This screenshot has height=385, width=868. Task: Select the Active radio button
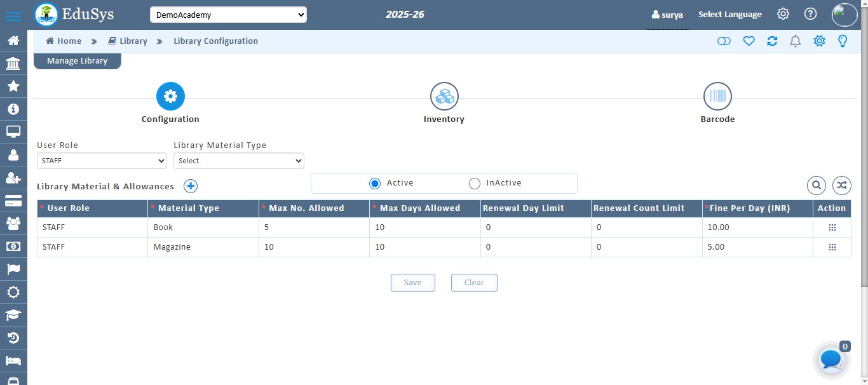(375, 183)
